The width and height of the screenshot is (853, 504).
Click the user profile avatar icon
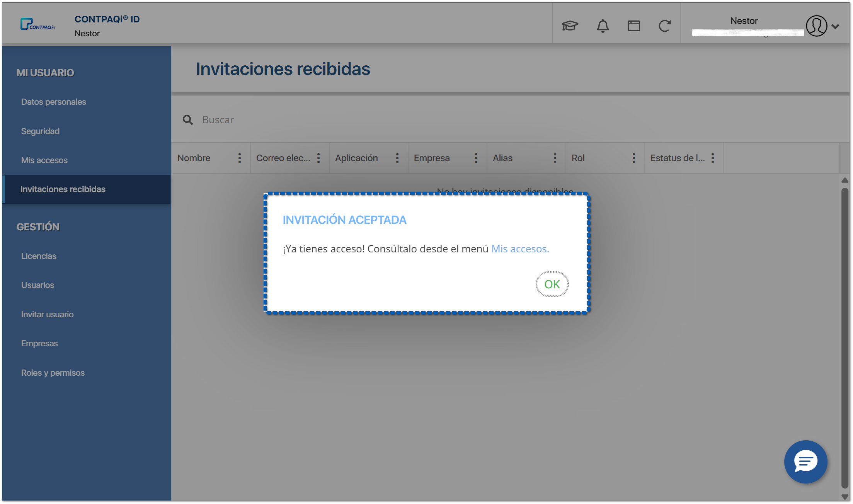(816, 26)
